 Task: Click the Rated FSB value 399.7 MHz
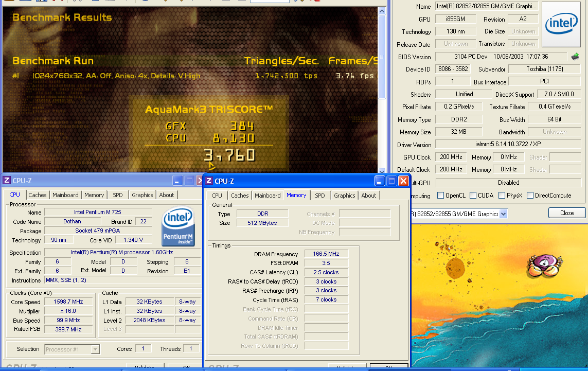pos(68,329)
